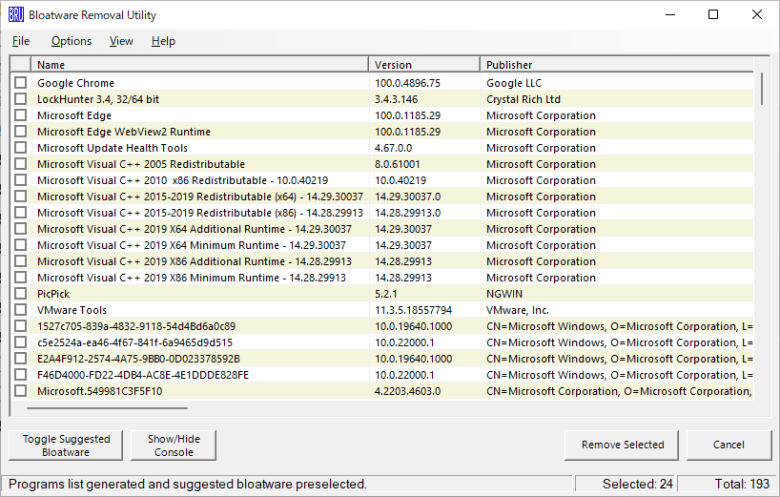Select Microsoft Update Health Tools checkbox
The width and height of the screenshot is (780, 497).
(20, 148)
